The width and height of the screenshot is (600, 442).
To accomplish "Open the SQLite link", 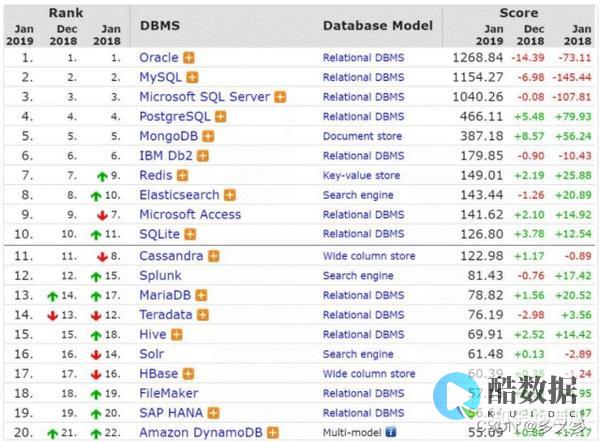I will (160, 234).
